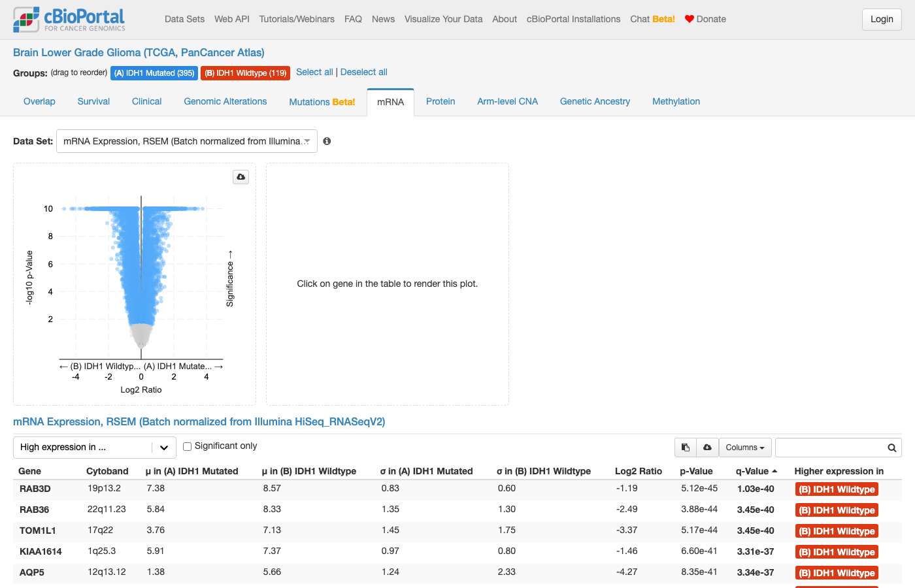915x588 pixels.
Task: Open the Columns dropdown
Action: (745, 448)
